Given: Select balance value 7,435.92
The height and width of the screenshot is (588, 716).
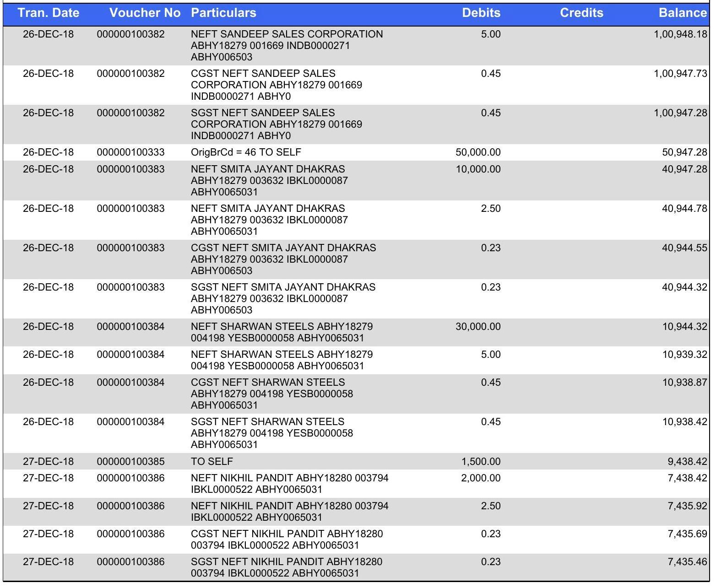Looking at the screenshot, I should tap(687, 506).
